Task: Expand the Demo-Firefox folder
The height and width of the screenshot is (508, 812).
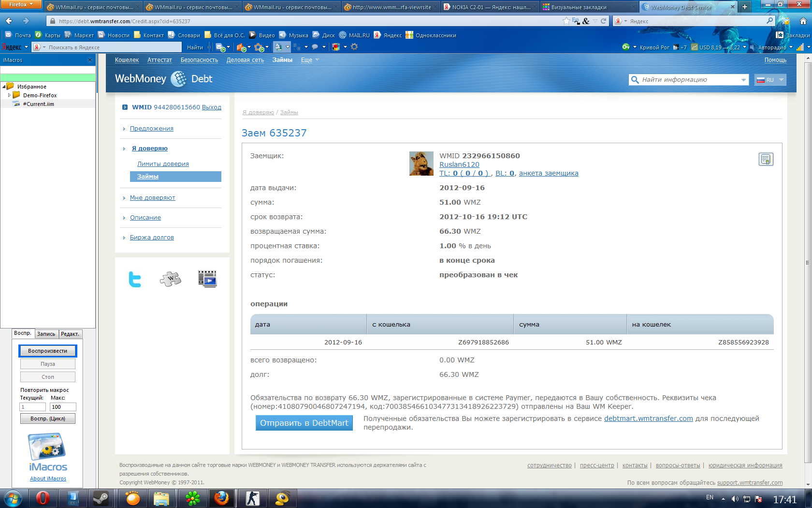Action: click(9, 95)
